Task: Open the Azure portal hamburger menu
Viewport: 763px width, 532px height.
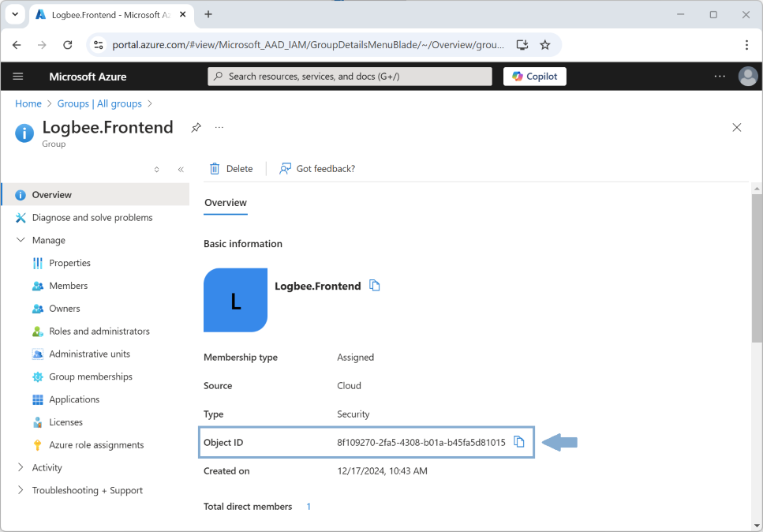Action: 18,77
